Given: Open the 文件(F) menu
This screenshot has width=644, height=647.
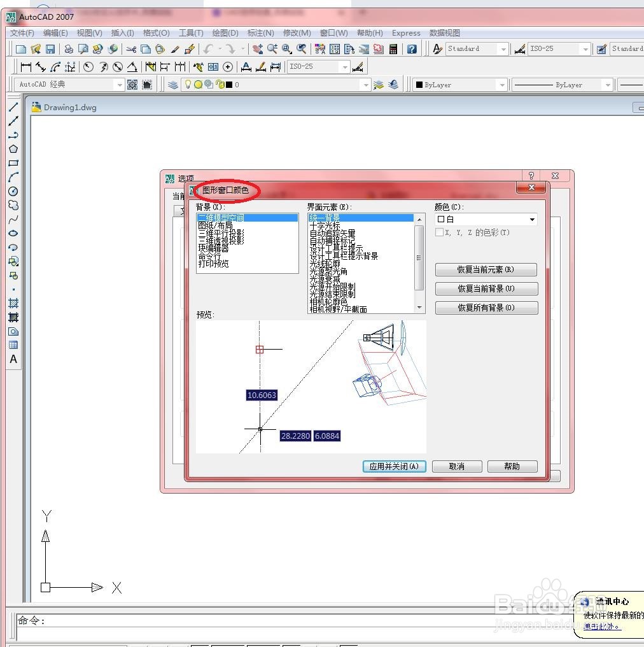Looking at the screenshot, I should [x=22, y=33].
